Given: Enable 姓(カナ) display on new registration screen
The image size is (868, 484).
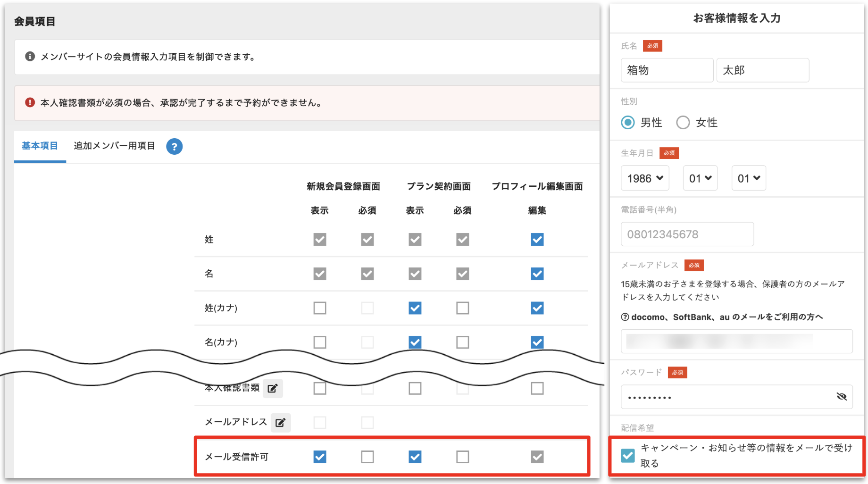Looking at the screenshot, I should click(x=320, y=308).
